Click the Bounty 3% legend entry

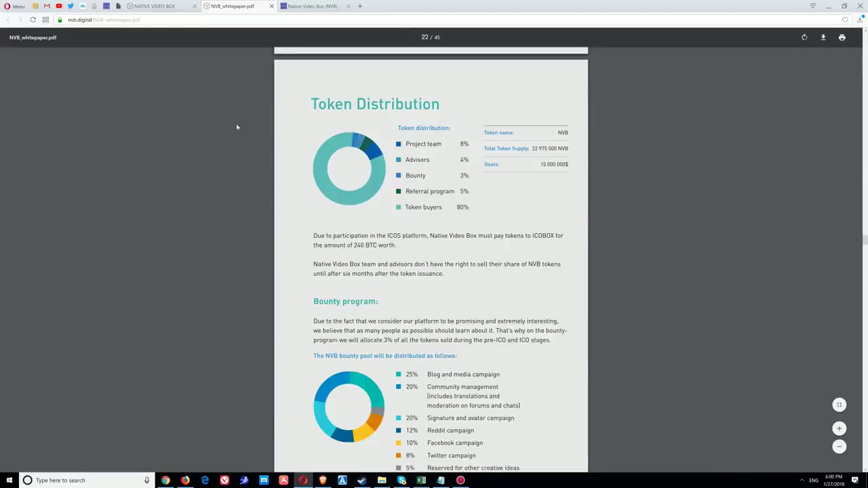click(432, 176)
